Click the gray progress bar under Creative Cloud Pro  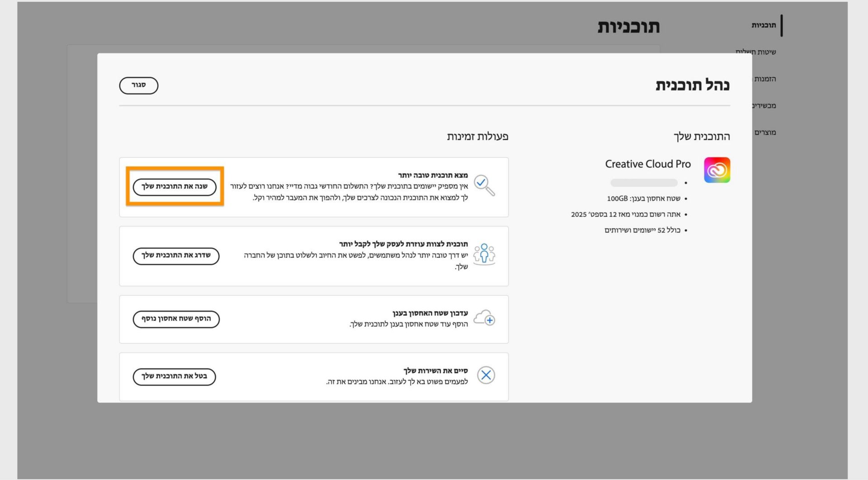click(644, 183)
